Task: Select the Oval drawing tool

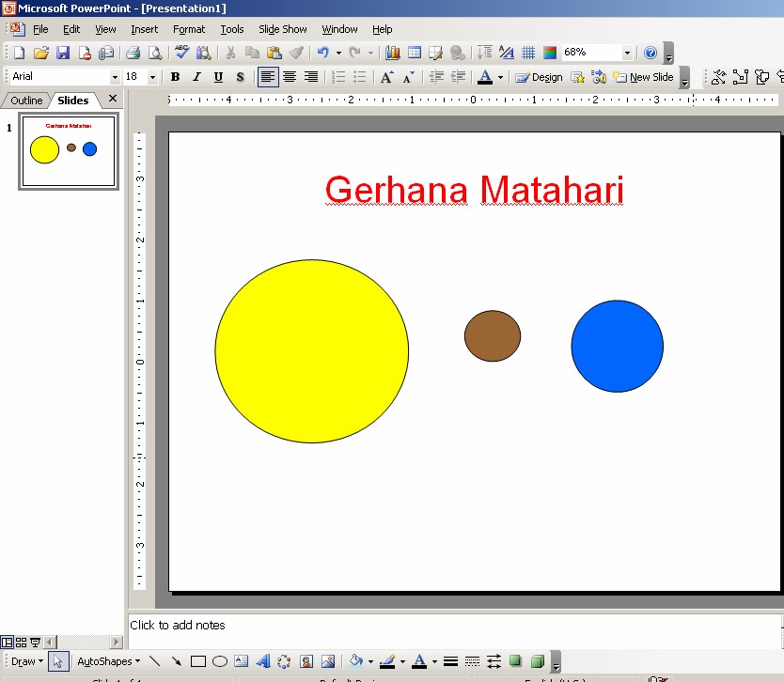Action: (220, 660)
